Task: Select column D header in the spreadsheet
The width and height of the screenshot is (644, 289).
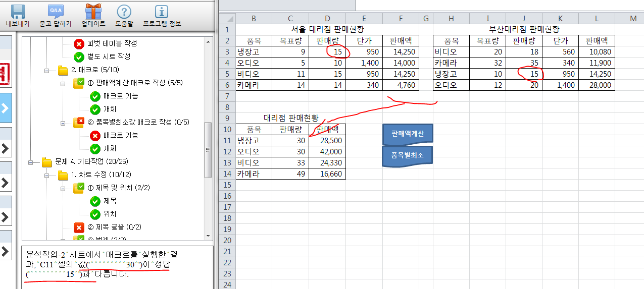Action: pos(327,19)
